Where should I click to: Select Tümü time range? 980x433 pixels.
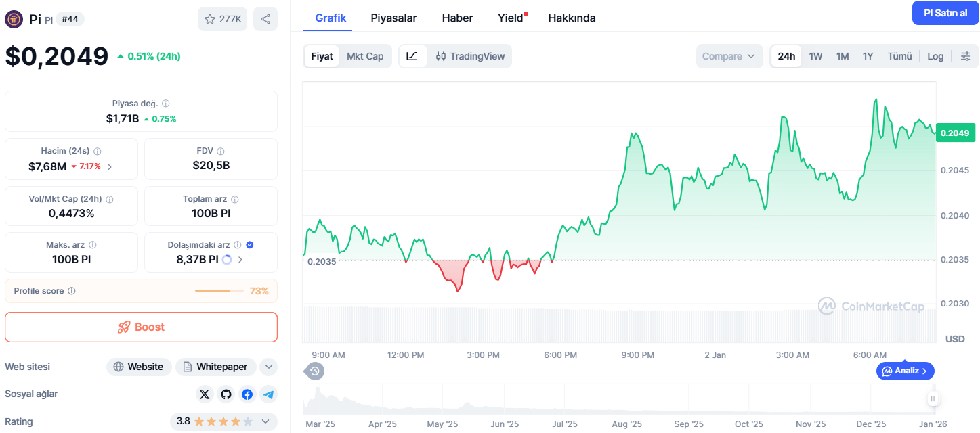[x=900, y=56]
